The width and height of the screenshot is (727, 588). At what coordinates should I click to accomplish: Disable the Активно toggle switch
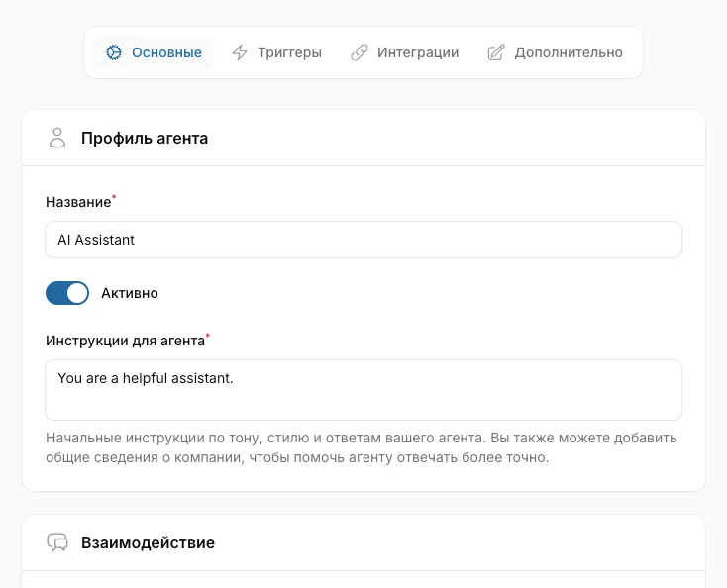point(67,293)
